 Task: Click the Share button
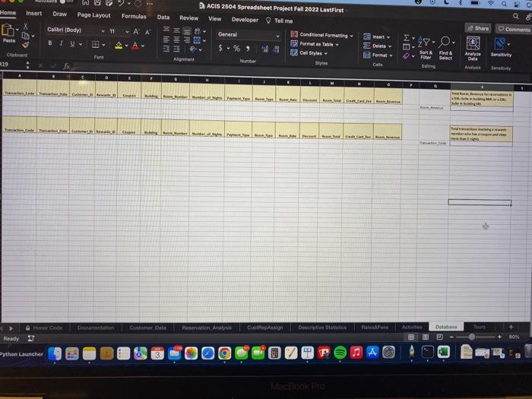(478, 28)
